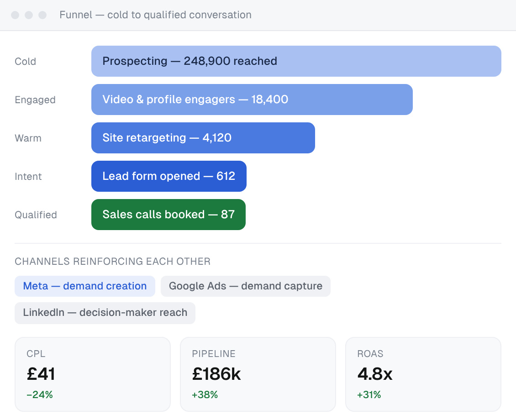The height and width of the screenshot is (420, 516).
Task: Click the Site retargeting 4,120 bar
Action: (203, 138)
